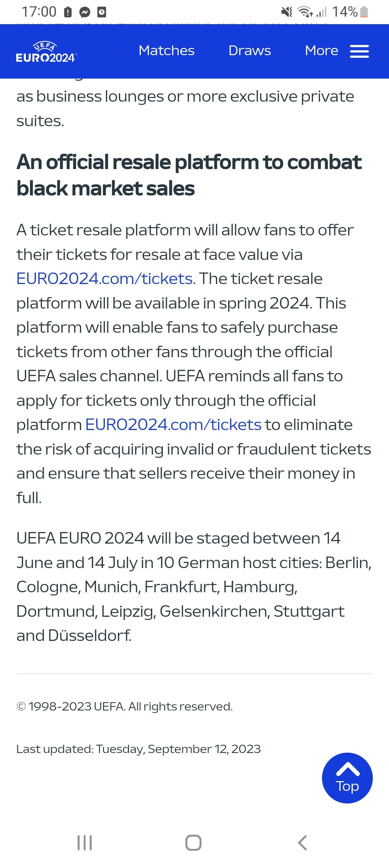Select Matches in the navigation bar

click(166, 50)
